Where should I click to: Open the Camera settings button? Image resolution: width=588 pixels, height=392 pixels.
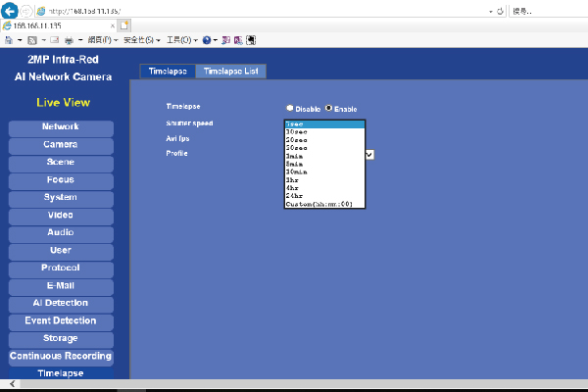61,144
